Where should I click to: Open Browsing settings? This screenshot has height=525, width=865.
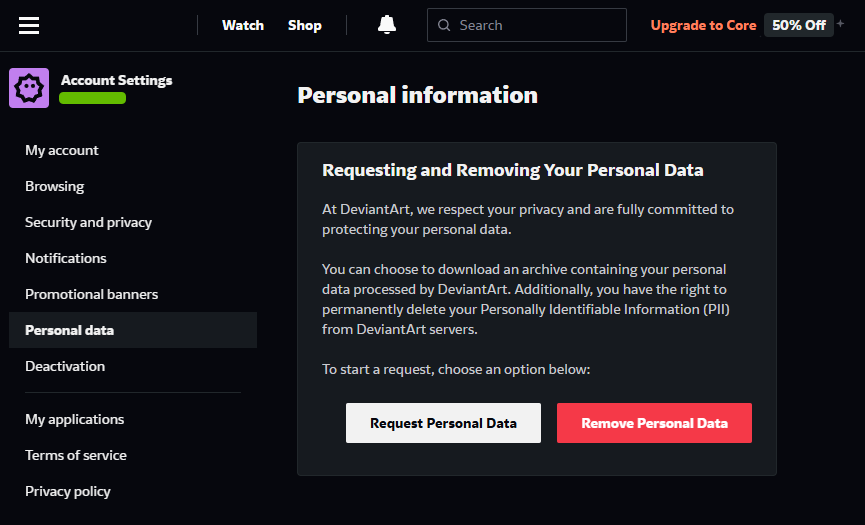pos(55,186)
